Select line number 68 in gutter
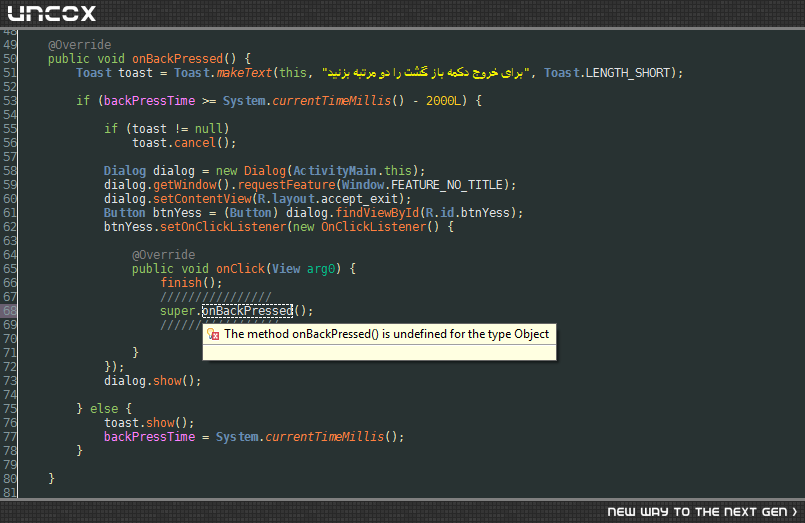 [10, 311]
